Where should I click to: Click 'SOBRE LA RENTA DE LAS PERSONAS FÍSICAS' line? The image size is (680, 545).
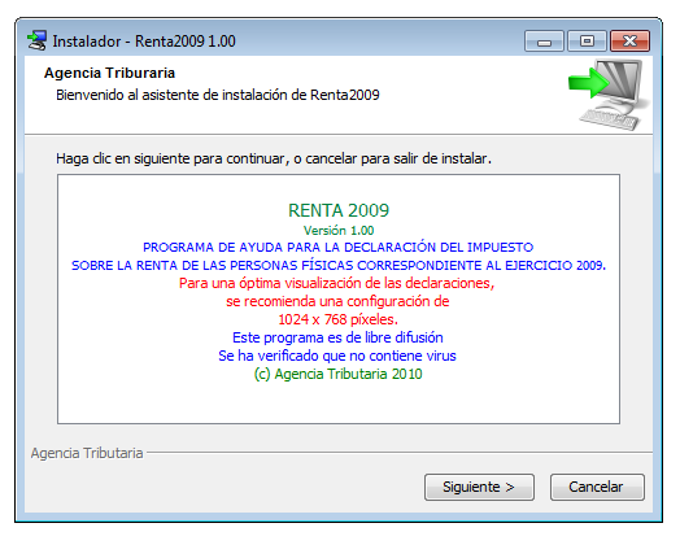click(x=338, y=265)
